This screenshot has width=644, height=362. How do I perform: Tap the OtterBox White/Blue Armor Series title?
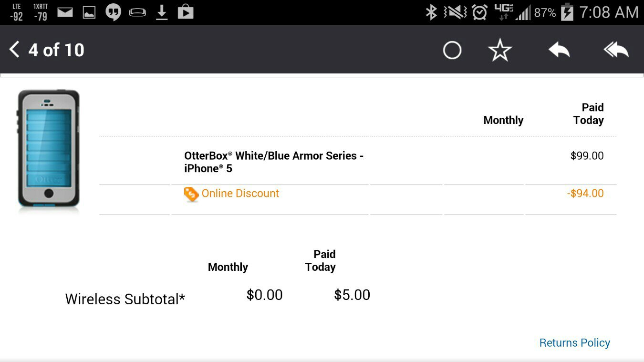[x=274, y=162]
